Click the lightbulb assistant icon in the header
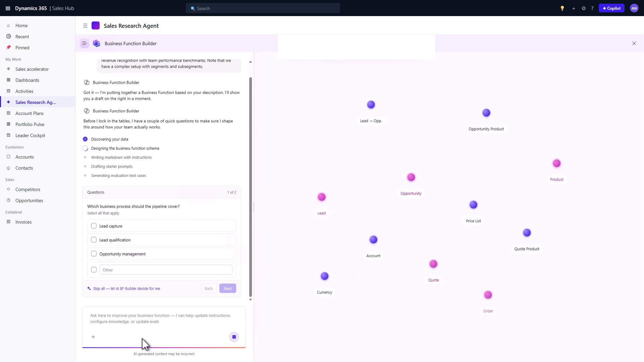Screen dimensions: 644x362 pyautogui.click(x=562, y=8)
